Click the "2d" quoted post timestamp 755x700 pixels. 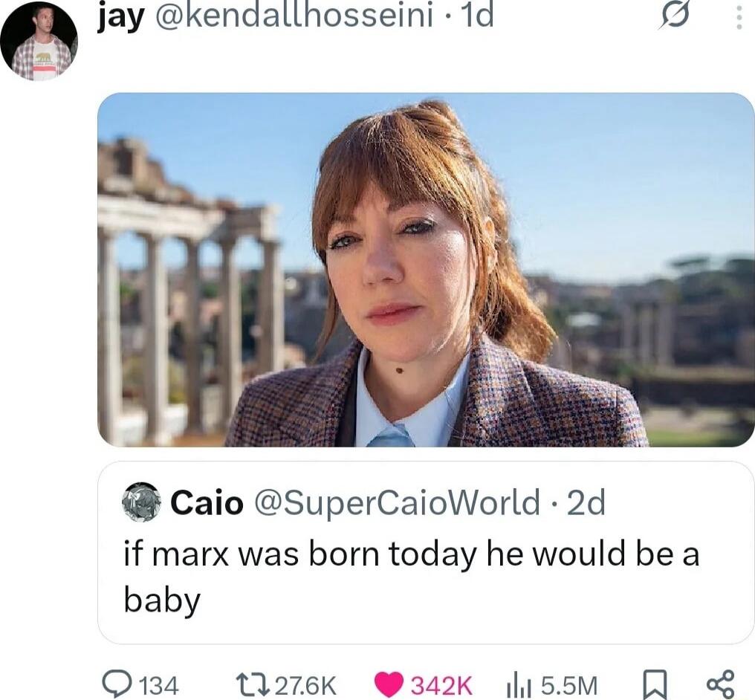(586, 503)
